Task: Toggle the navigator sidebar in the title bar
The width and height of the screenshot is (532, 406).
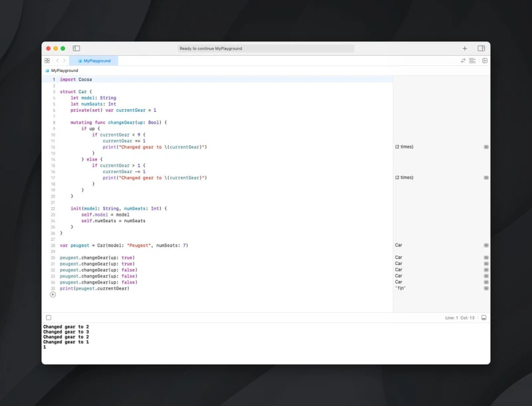Action: [x=76, y=49]
